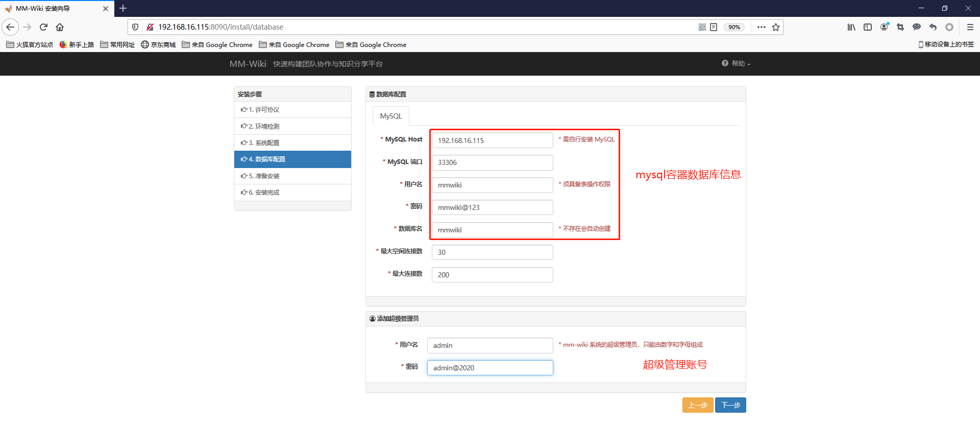
Task: Restore down the browser window
Action: point(945,8)
